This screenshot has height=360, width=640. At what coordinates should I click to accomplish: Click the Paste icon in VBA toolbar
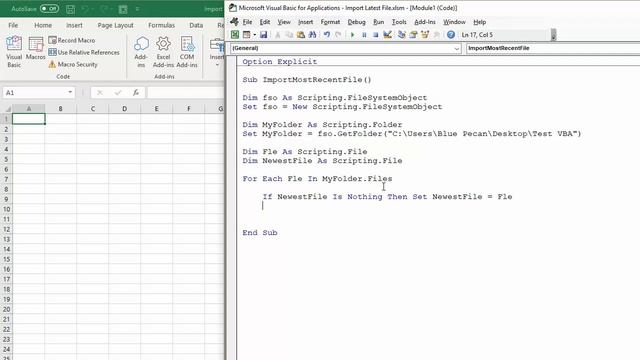pyautogui.click(x=301, y=35)
